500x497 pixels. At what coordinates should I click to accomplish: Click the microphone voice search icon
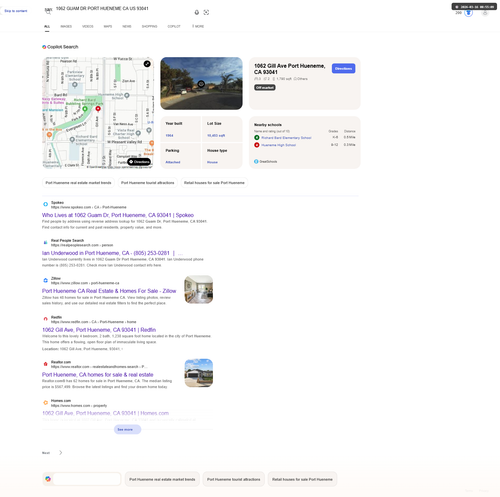pyautogui.click(x=197, y=12)
